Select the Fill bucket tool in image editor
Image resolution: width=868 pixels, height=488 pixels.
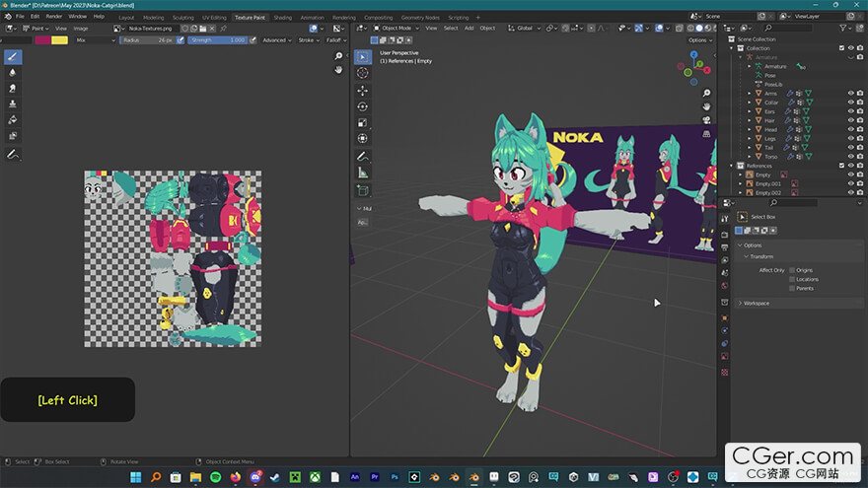(x=13, y=119)
